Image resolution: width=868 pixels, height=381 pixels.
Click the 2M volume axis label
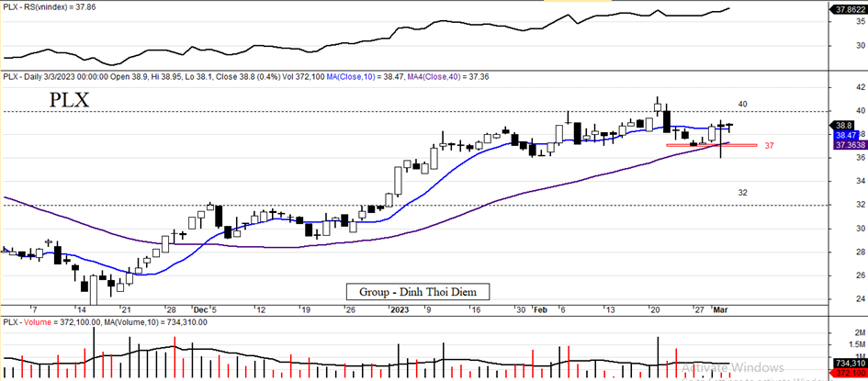[x=862, y=332]
